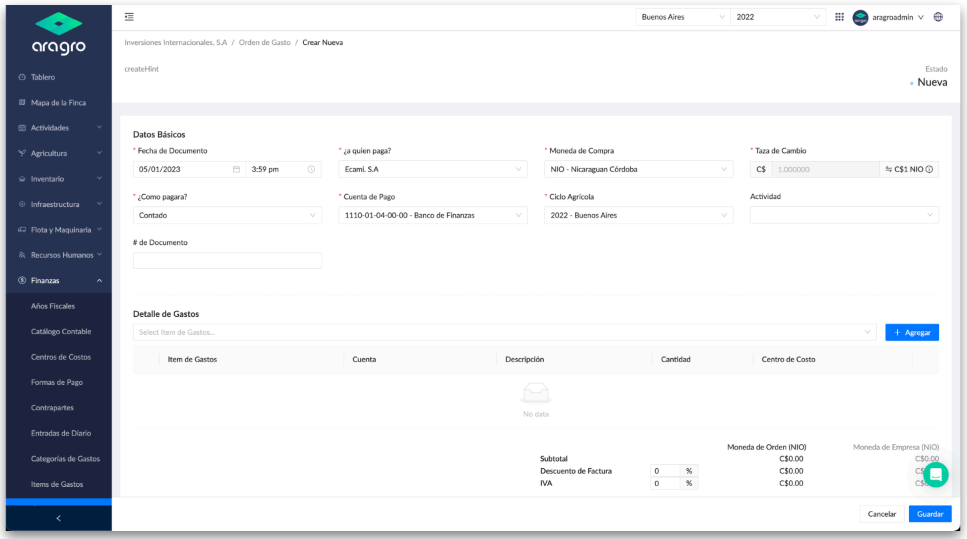Click the Taza de Cambio rate field

(x=825, y=169)
